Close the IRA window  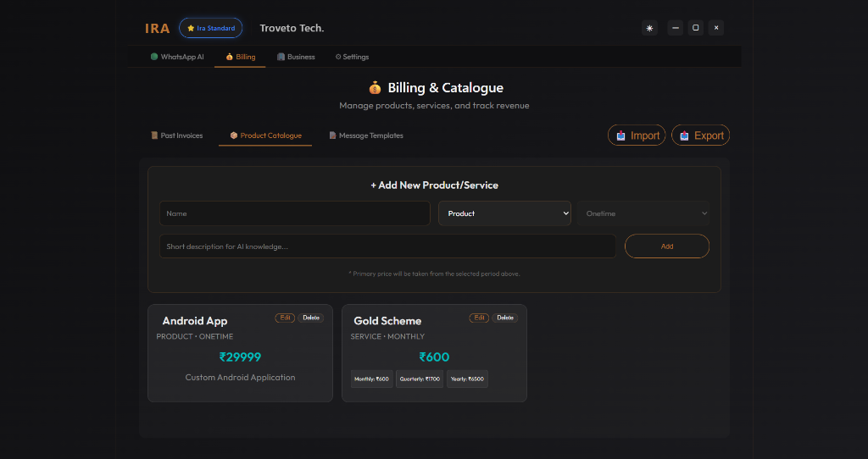tap(716, 28)
